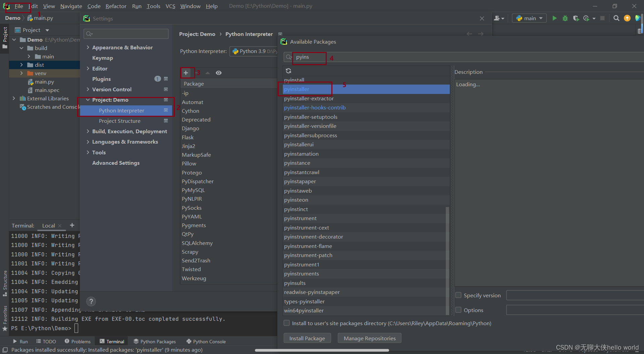Click the back arrow in Settings header
644x354 pixels.
click(x=470, y=34)
